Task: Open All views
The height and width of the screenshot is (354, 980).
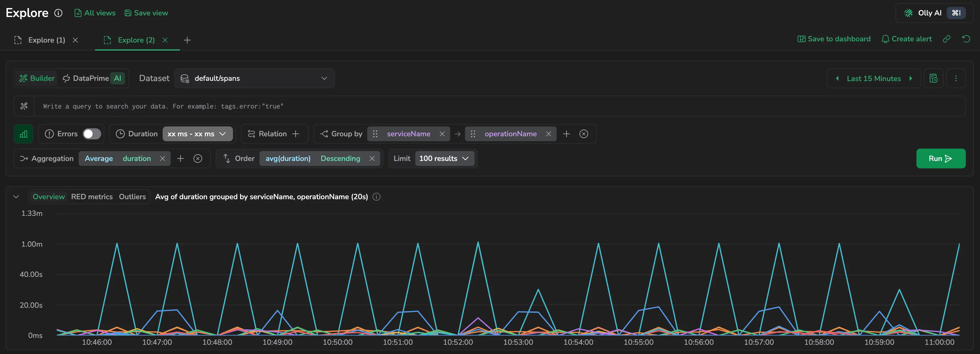Action: (x=95, y=13)
